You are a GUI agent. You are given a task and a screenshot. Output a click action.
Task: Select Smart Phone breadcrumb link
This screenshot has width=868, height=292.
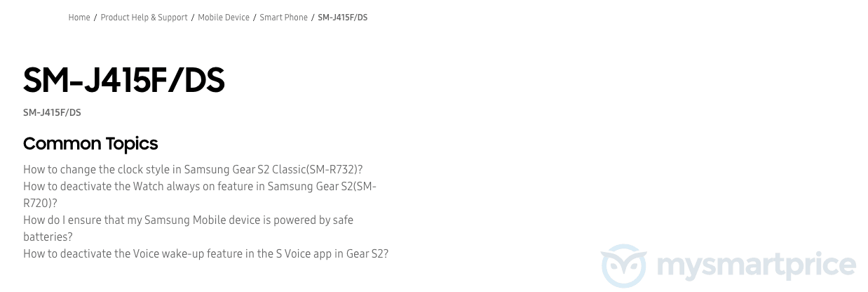(284, 18)
